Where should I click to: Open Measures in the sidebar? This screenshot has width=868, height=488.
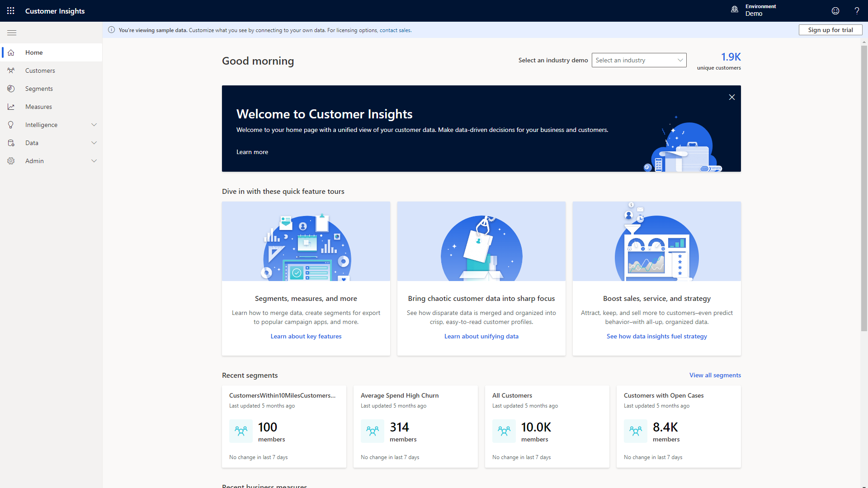click(x=38, y=107)
